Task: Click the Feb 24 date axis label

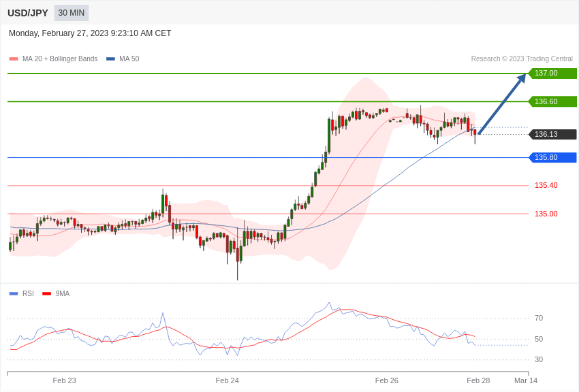Action: click(x=227, y=380)
